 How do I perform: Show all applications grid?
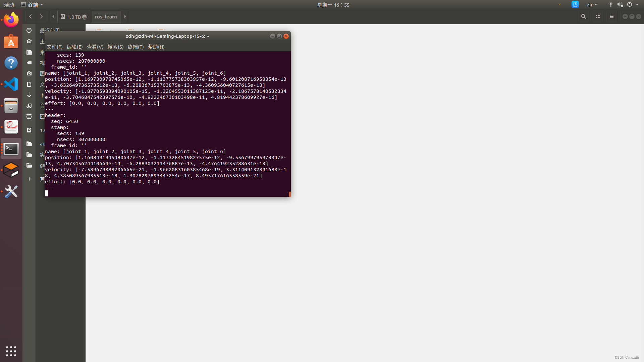pos(11,351)
